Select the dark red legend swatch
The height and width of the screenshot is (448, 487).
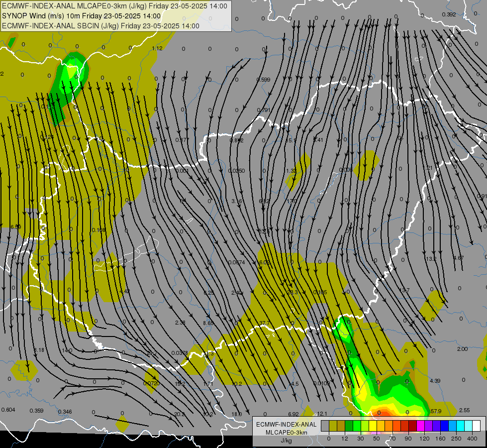413,426
